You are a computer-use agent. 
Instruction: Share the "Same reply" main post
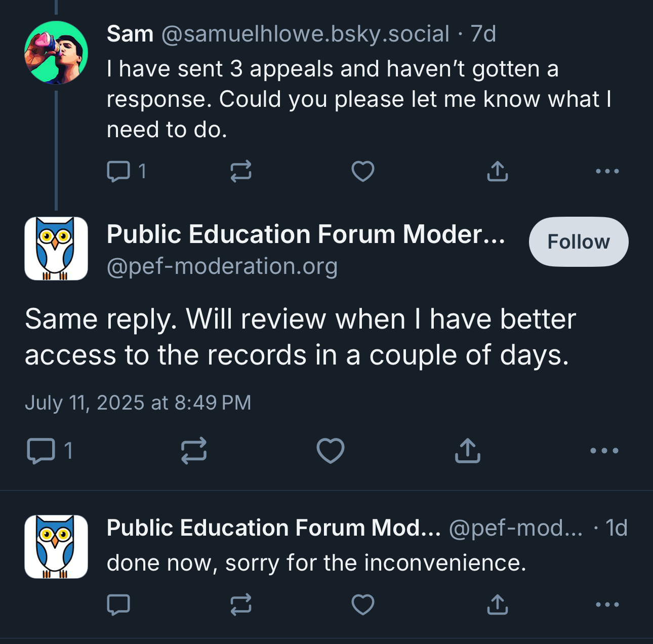[x=467, y=451]
